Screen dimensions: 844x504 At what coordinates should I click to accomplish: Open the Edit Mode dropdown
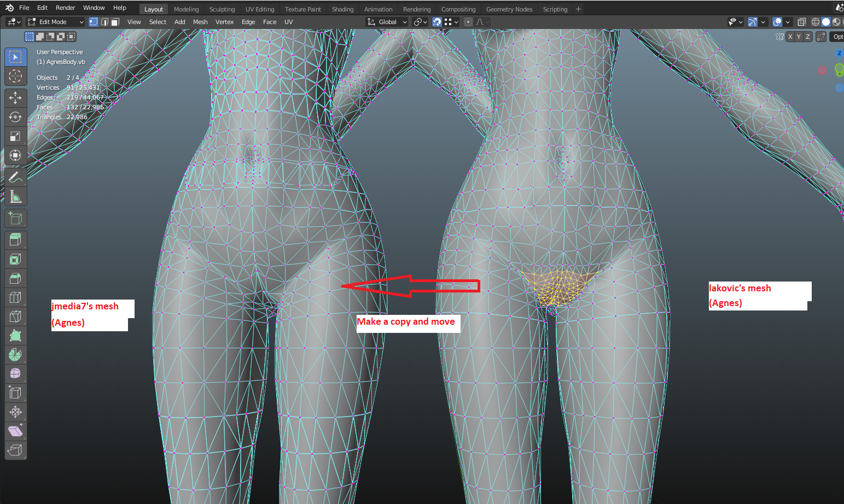click(55, 22)
